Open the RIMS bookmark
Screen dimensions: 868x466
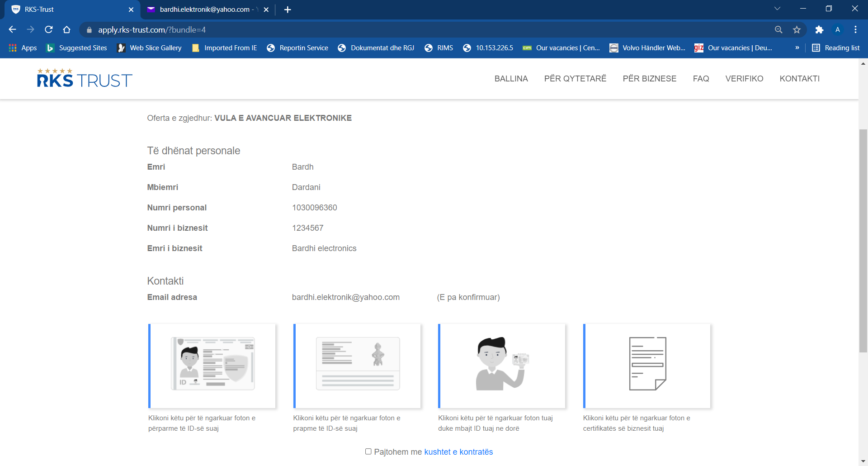pyautogui.click(x=439, y=48)
